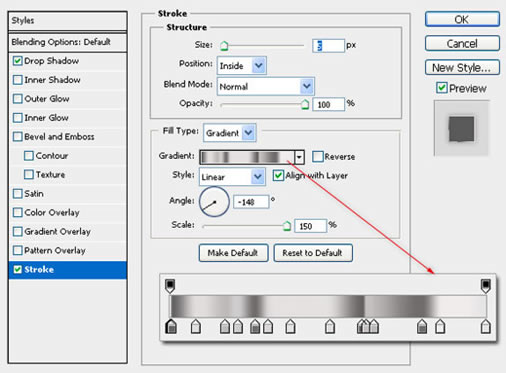This screenshot has height=373, width=506.
Task: Toggle the Preview checkbox
Action: click(x=442, y=88)
